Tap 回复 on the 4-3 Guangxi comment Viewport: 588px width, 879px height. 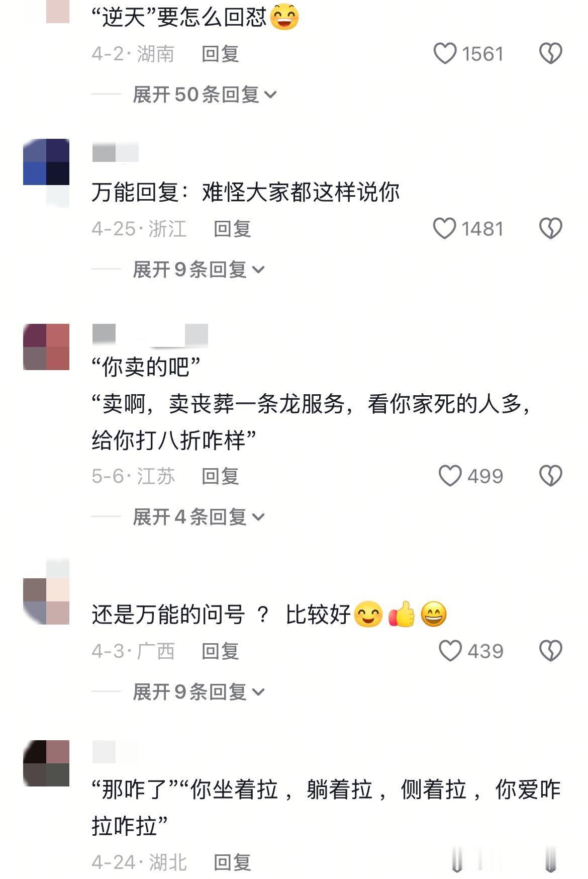pyautogui.click(x=220, y=651)
